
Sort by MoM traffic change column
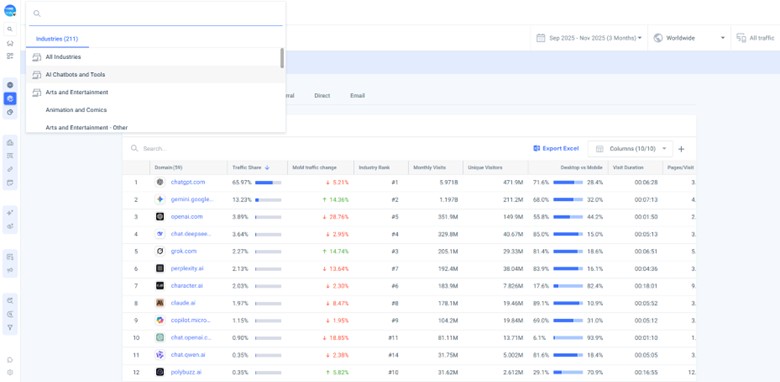pyautogui.click(x=314, y=168)
